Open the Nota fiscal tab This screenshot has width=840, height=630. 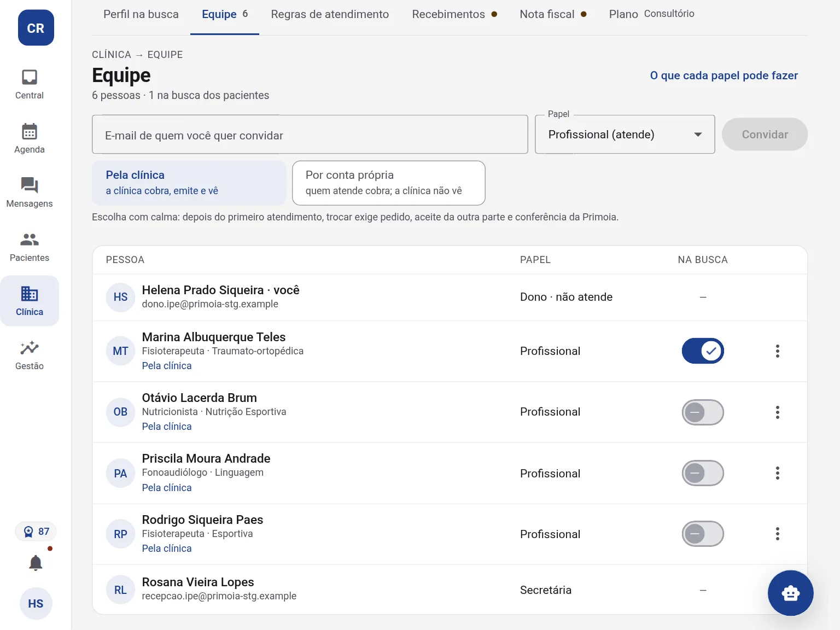[553, 14]
